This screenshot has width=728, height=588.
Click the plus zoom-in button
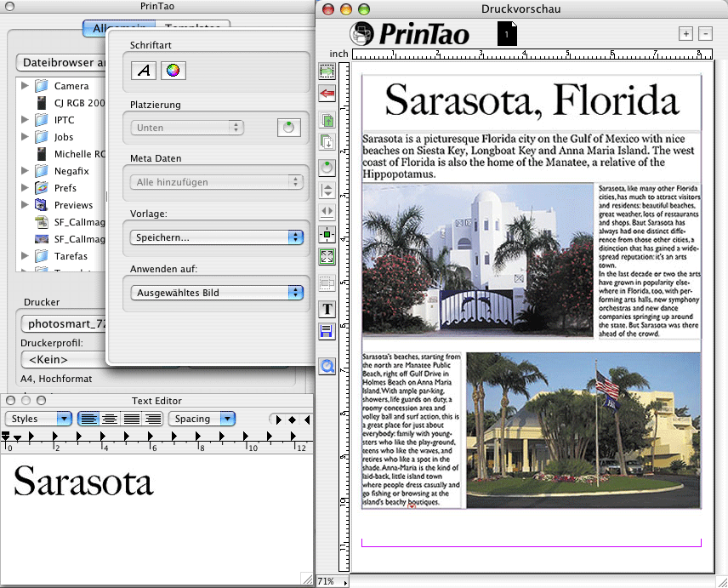click(685, 33)
